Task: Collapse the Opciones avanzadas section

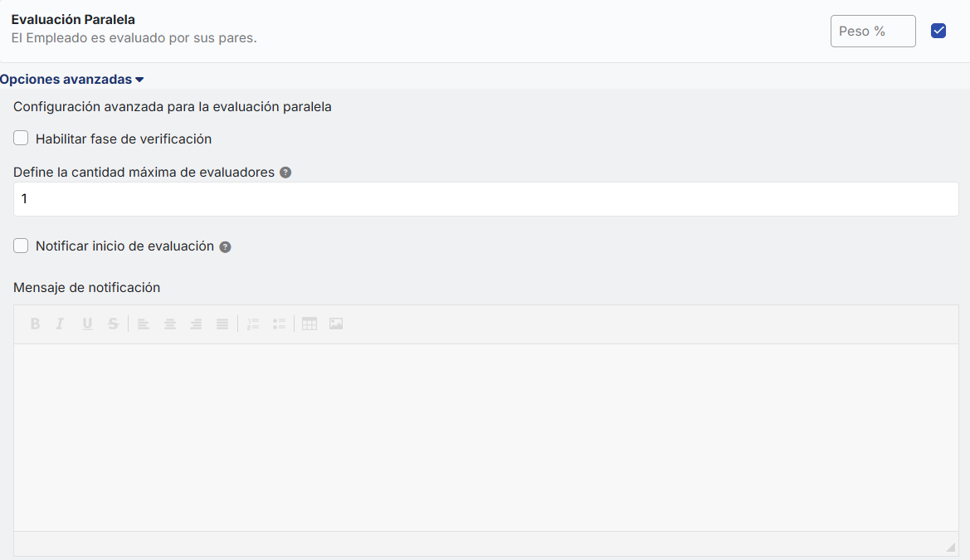Action: click(72, 80)
